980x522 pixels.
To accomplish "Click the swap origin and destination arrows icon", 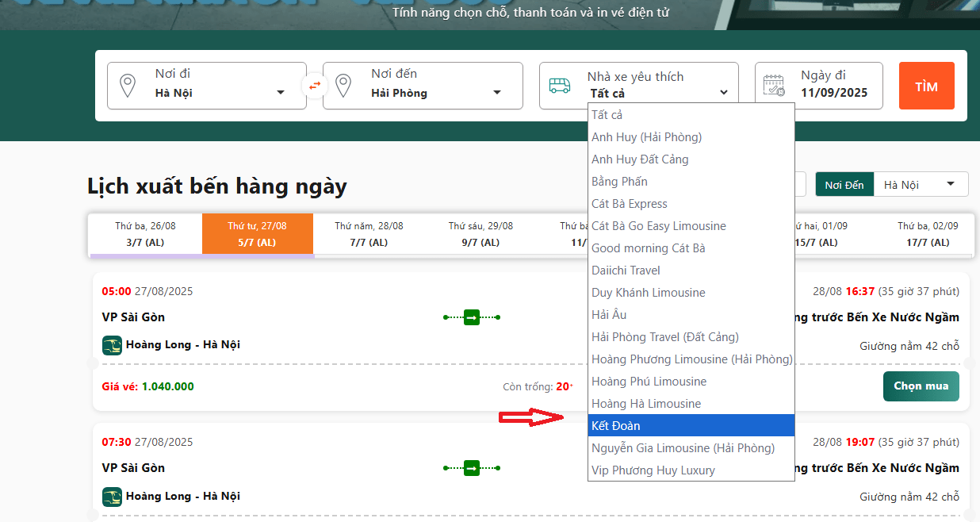I will (315, 86).
